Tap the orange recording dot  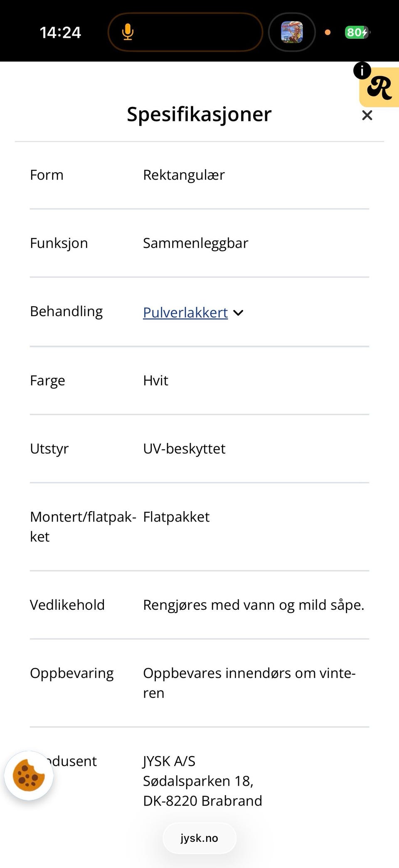[328, 32]
